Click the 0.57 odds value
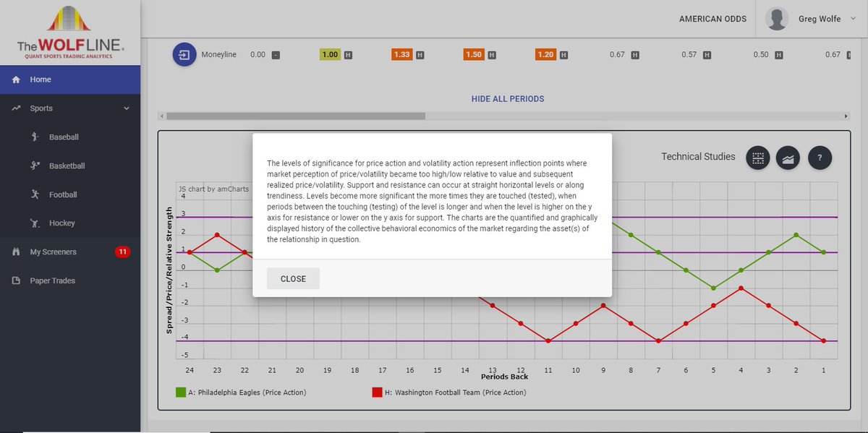 [689, 54]
